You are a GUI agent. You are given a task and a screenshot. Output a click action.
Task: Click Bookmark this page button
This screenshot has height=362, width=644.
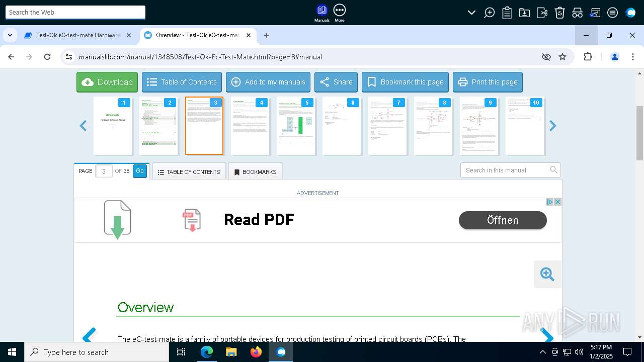point(405,82)
